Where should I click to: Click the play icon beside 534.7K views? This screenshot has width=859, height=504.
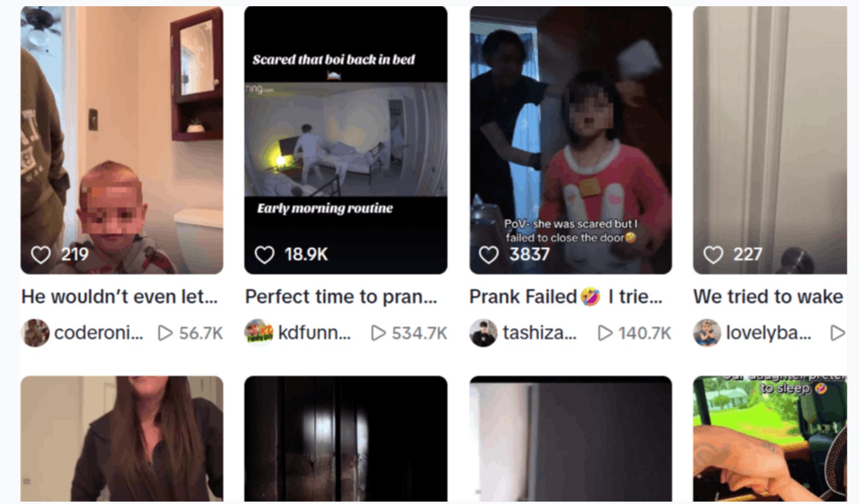point(379,333)
